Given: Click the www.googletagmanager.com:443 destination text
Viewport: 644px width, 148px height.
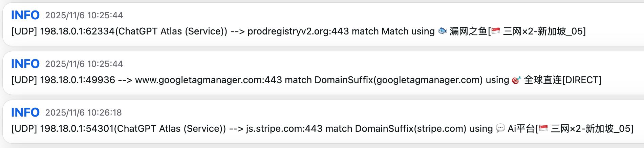Looking at the screenshot, I should point(209,80).
